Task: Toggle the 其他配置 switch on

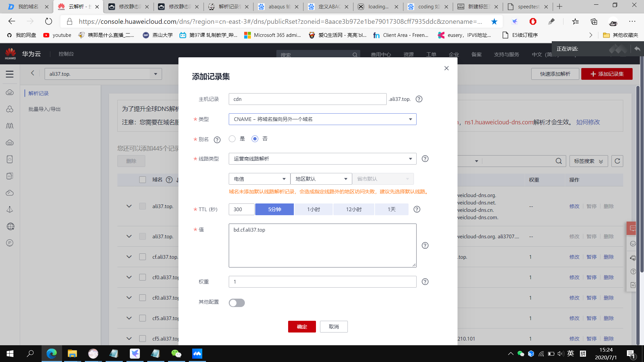Action: click(x=237, y=303)
